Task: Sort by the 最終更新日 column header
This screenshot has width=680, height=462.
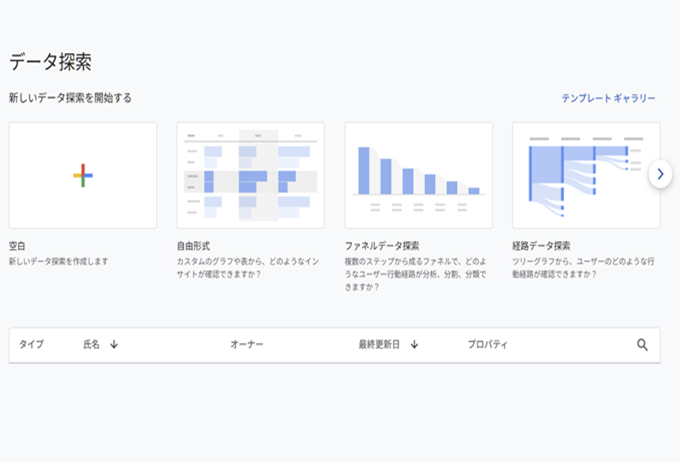Action: (379, 344)
